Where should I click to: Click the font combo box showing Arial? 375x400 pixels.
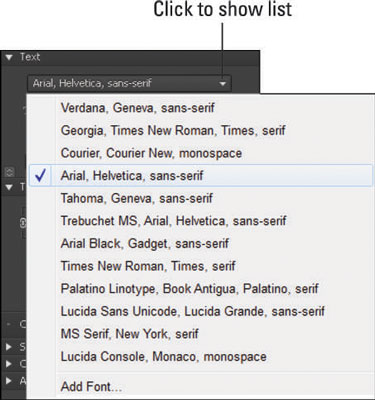pos(129,83)
